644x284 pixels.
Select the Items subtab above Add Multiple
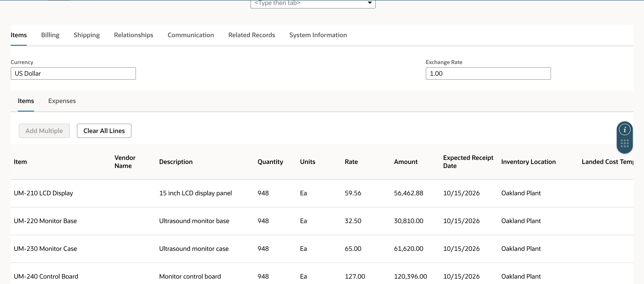[26, 101]
